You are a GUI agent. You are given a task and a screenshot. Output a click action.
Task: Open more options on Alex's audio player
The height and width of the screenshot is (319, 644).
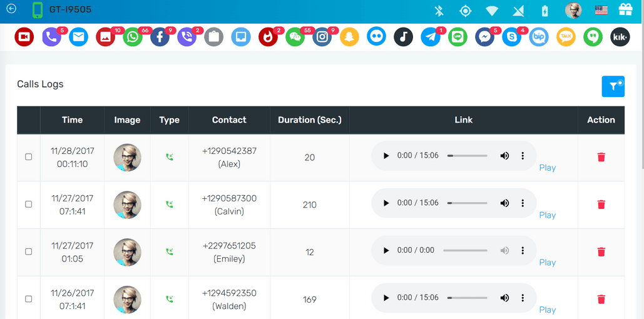coord(523,156)
